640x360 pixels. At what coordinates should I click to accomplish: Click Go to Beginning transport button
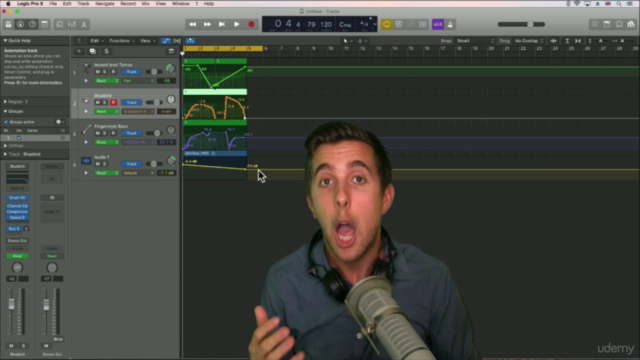[x=222, y=24]
